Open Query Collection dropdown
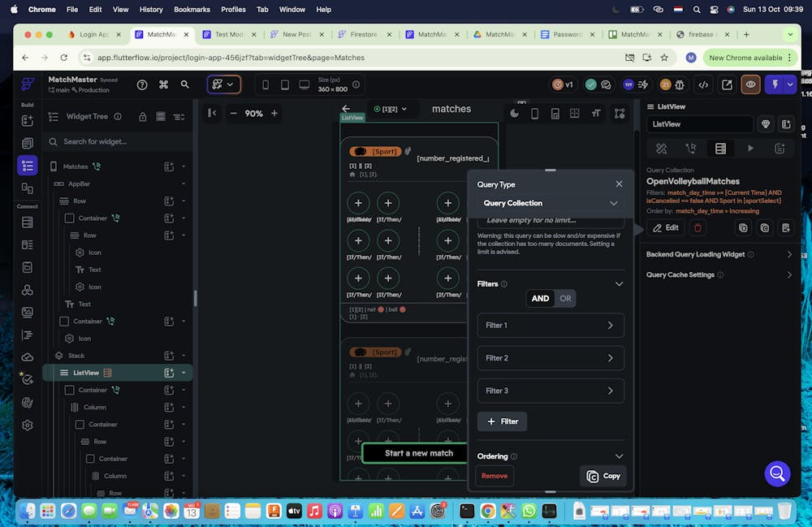The height and width of the screenshot is (527, 812). [x=550, y=203]
